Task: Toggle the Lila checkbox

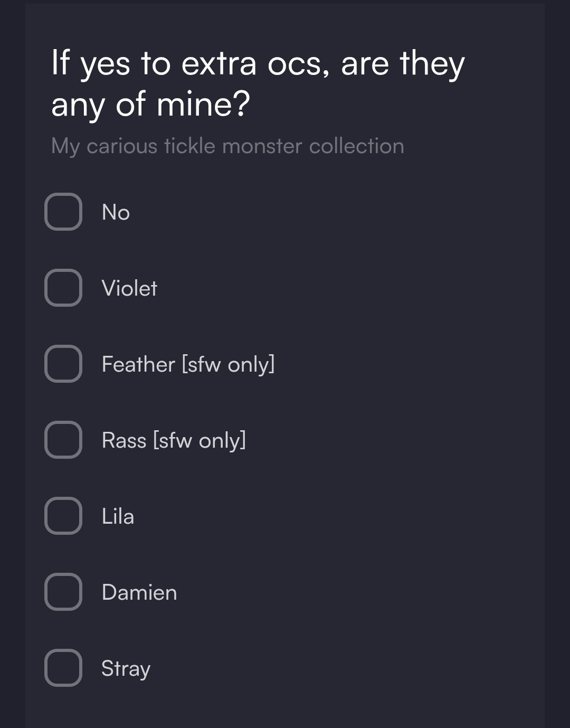Action: click(x=63, y=516)
